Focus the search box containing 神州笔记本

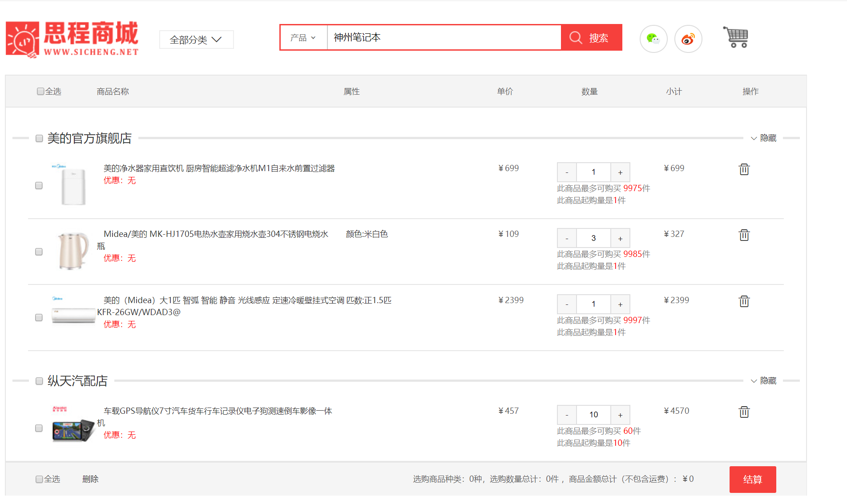pos(444,37)
